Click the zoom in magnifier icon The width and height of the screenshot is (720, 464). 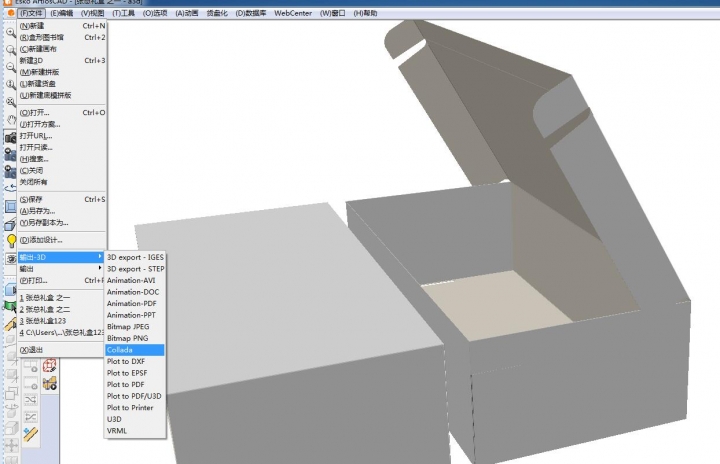pyautogui.click(x=10, y=32)
